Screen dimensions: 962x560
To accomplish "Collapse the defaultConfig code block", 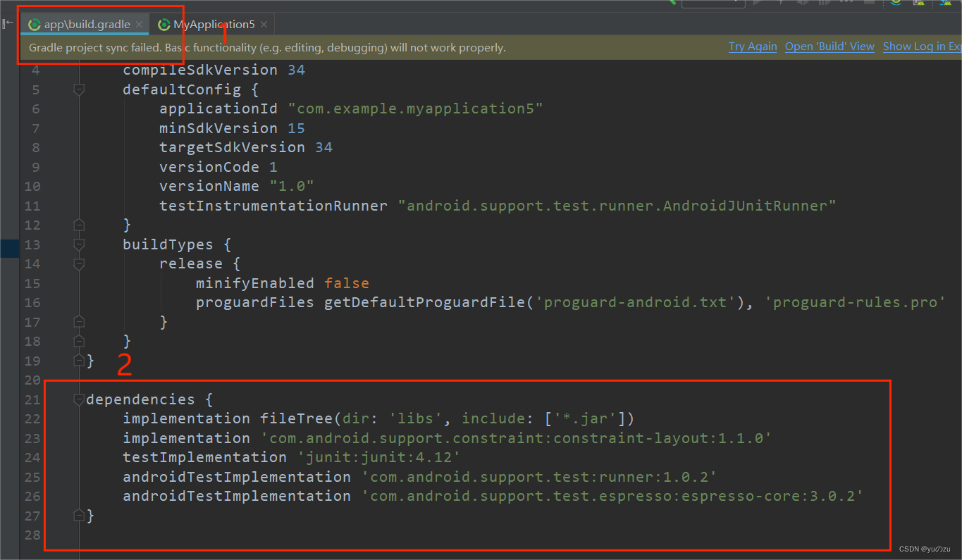I will (78, 89).
